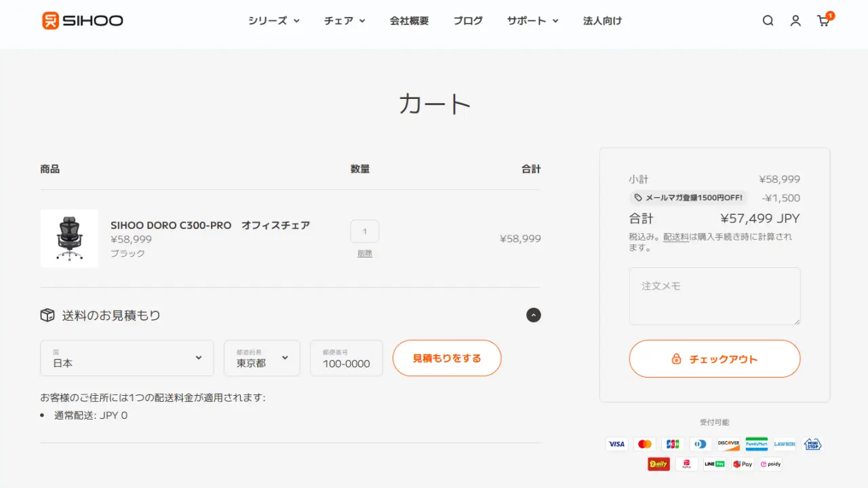Expand the チェア menu
The image size is (868, 488).
coord(344,20)
